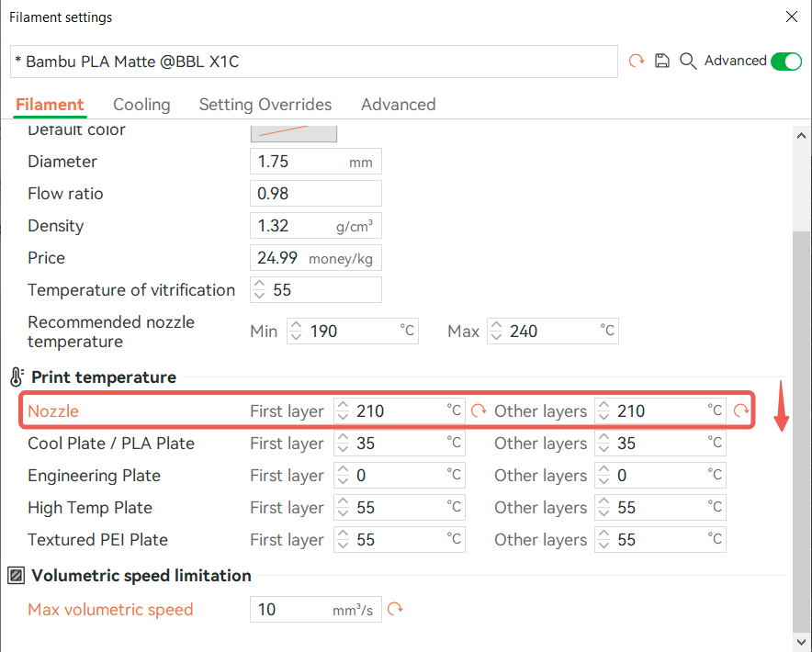Edit Cool Plate Other layers temperature
812x652 pixels.
pyautogui.click(x=660, y=444)
